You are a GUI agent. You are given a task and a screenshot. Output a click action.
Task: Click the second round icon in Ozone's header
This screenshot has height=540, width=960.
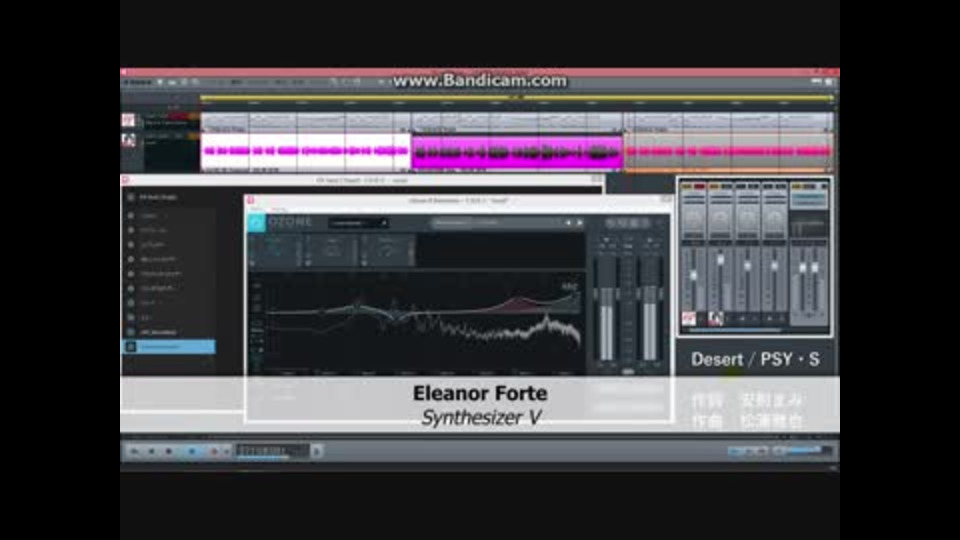click(622, 223)
